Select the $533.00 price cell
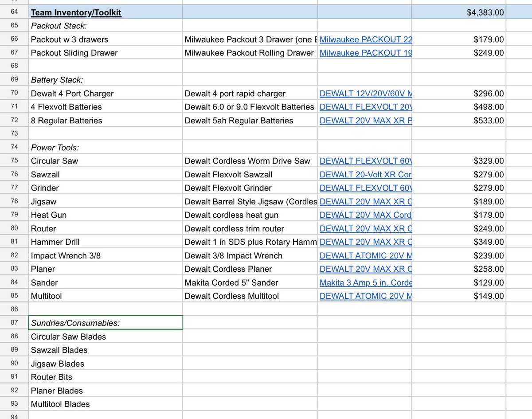532x419 pixels. click(x=459, y=121)
